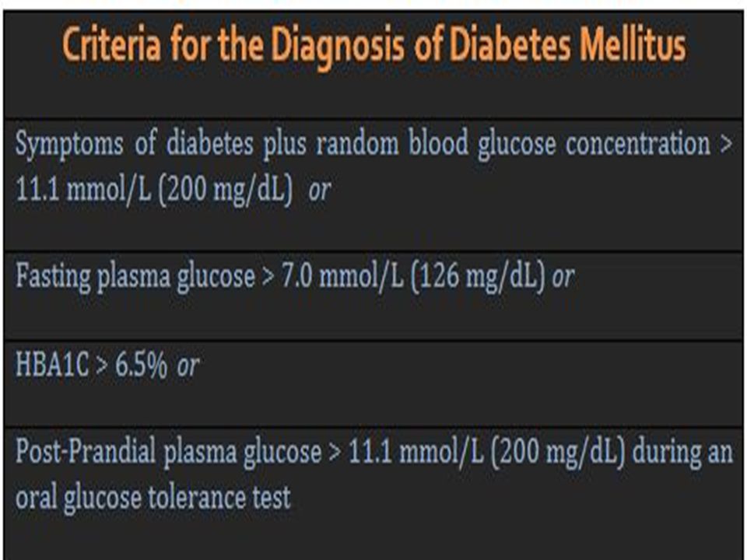Click the 'Post-Prandial plasma glucose' text
Screen dimensions: 747x560
pyautogui.click(x=169, y=452)
